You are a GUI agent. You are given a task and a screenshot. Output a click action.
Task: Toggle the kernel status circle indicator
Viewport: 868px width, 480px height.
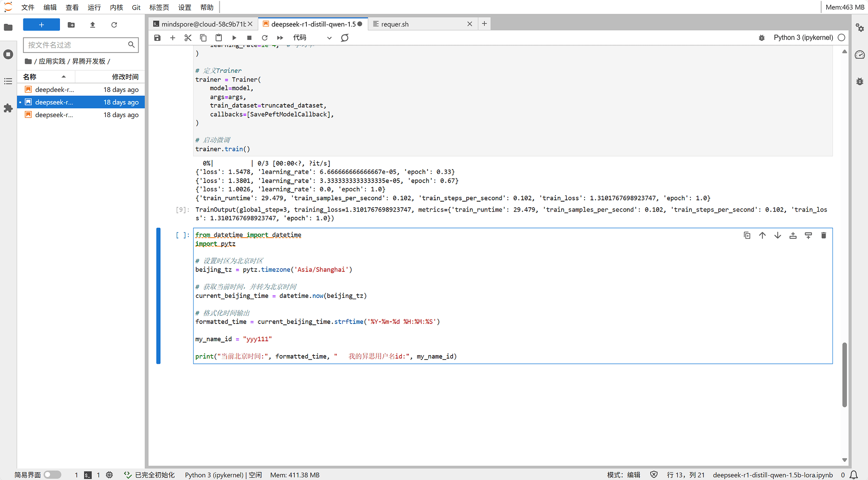[x=842, y=38]
